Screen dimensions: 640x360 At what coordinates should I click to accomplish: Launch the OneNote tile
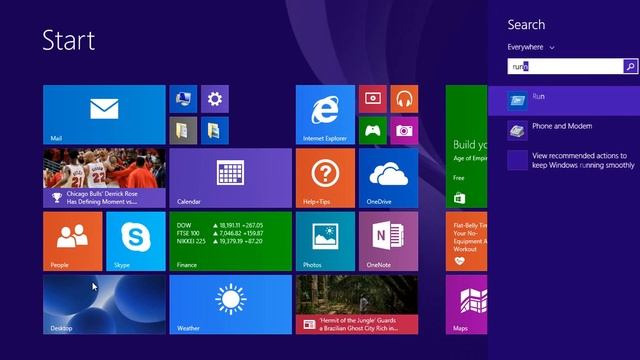click(389, 241)
